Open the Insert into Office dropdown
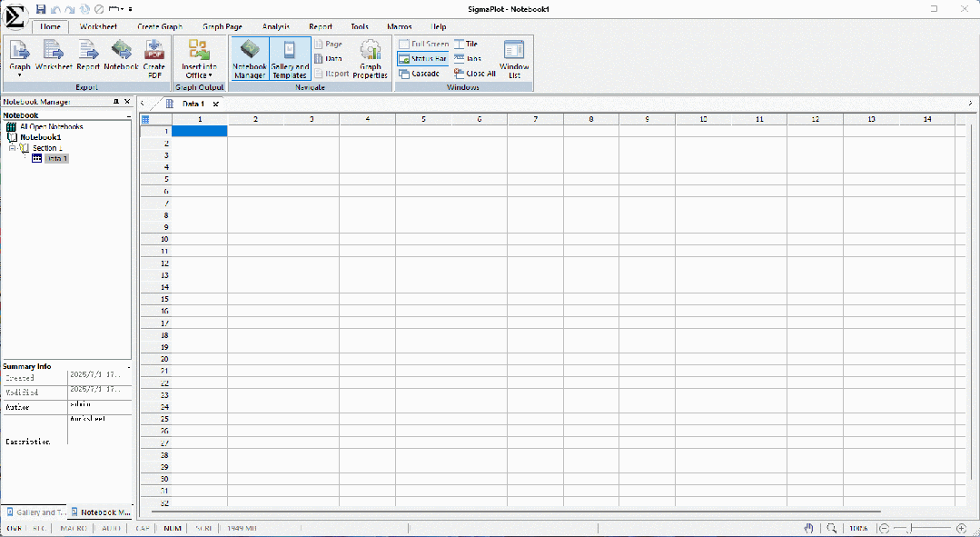Image resolution: width=980 pixels, height=537 pixels. 200,58
